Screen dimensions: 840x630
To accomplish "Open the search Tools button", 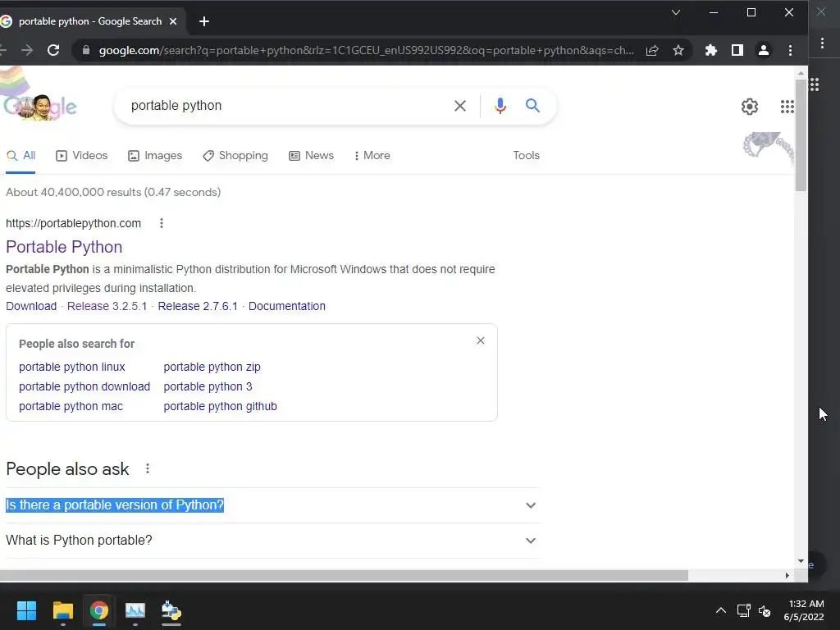I will tap(526, 155).
